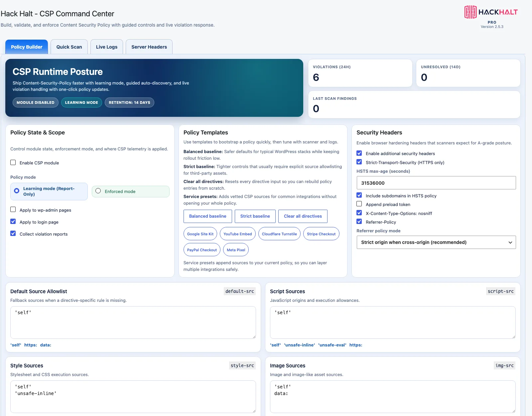
Task: Insert 'self' token under Script Sources
Action: [x=275, y=345]
